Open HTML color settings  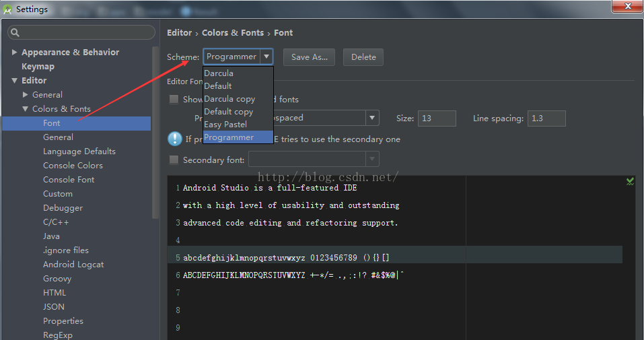[55, 293]
